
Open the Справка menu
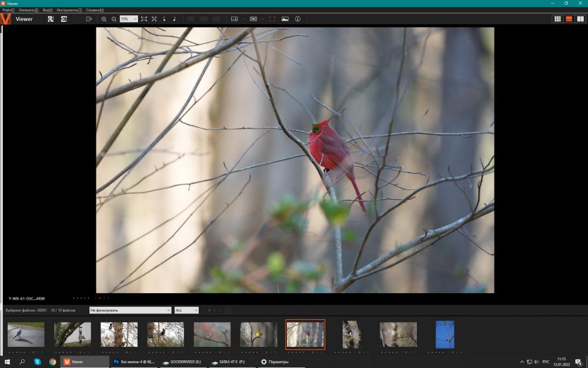click(x=95, y=10)
